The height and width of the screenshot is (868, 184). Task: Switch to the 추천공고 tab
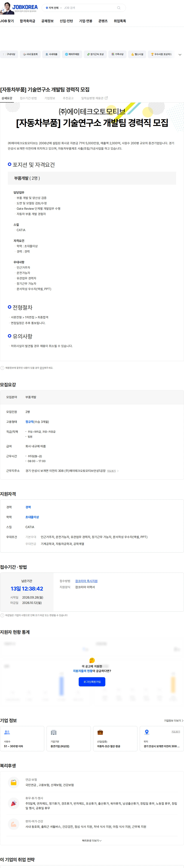pyautogui.click(x=68, y=98)
